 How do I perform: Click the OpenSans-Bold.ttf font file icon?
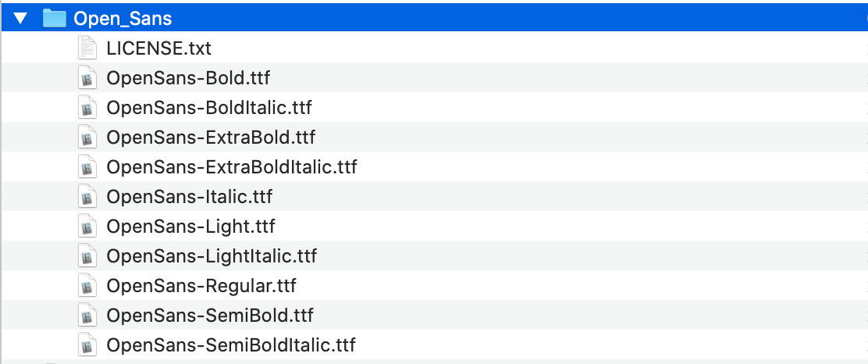pyautogui.click(x=87, y=78)
